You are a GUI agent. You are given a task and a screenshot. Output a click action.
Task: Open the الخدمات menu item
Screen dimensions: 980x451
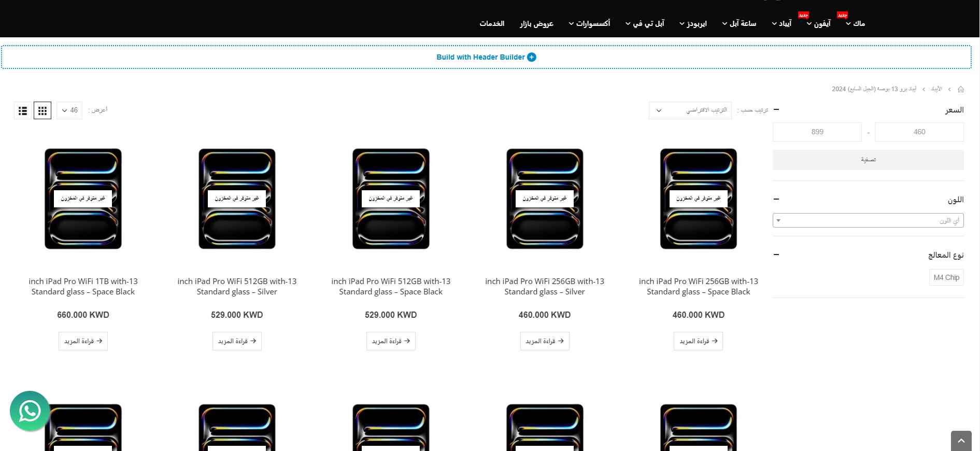pos(492,23)
